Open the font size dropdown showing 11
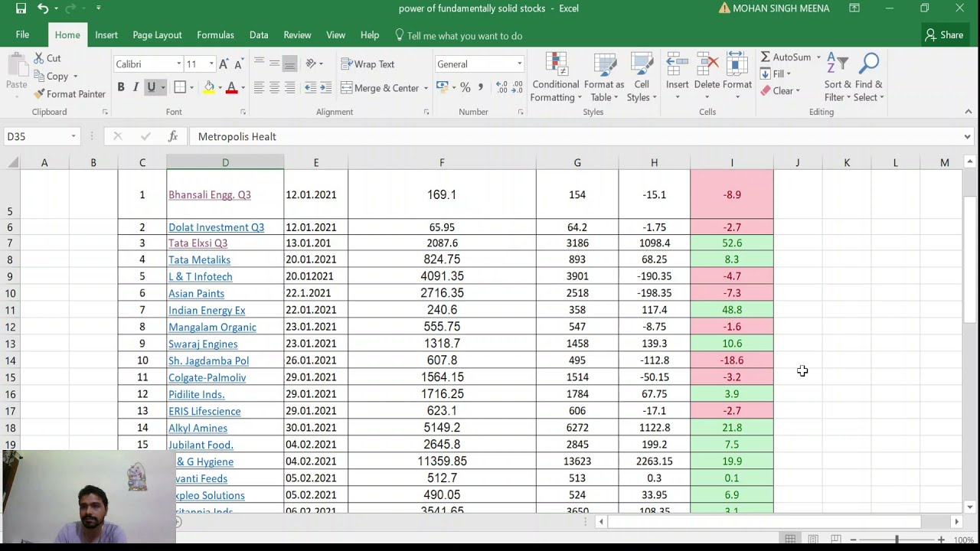The image size is (980, 551). pyautogui.click(x=211, y=64)
